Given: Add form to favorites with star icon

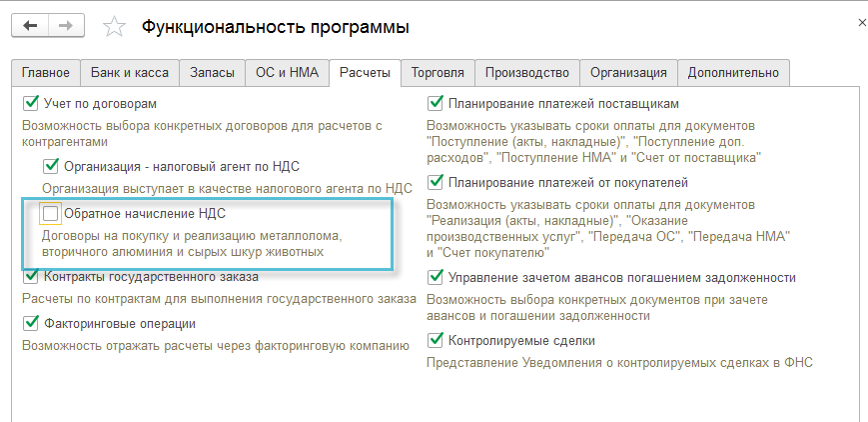Looking at the screenshot, I should (x=116, y=27).
